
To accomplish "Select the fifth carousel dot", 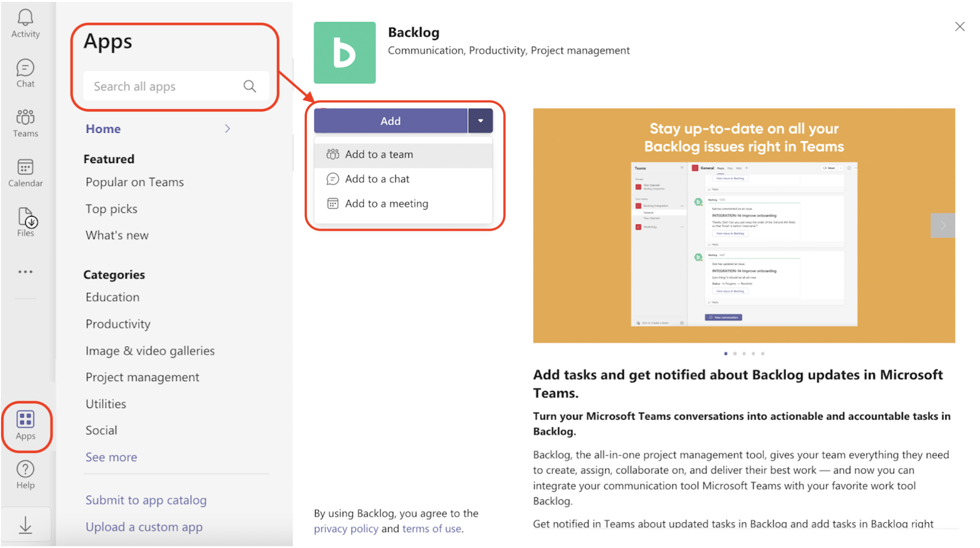I will [x=763, y=353].
